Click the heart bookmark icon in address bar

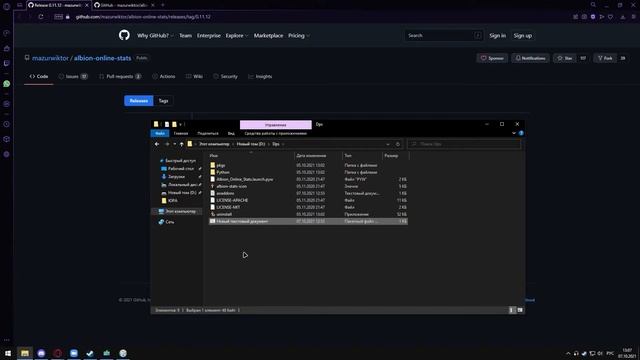pos(610,17)
